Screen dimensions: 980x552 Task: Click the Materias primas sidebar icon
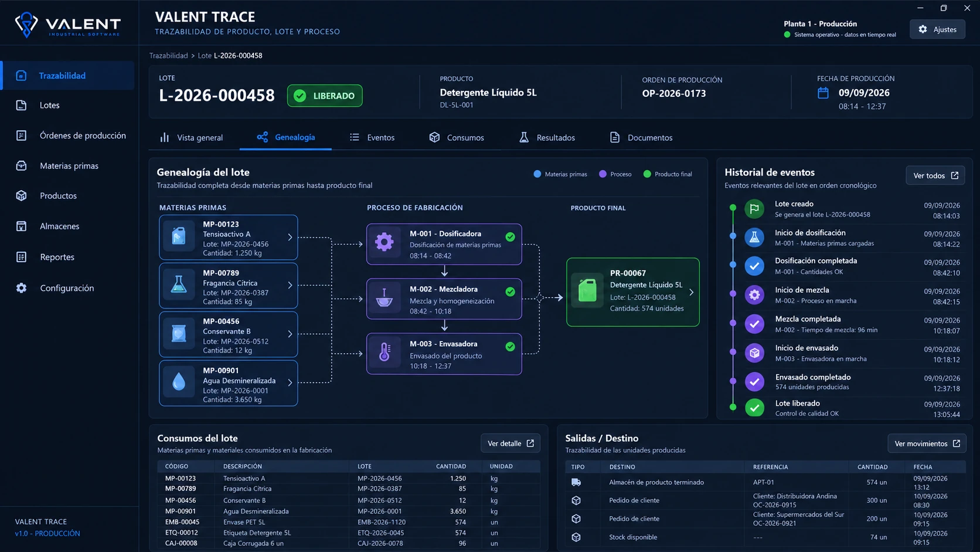[x=21, y=166]
